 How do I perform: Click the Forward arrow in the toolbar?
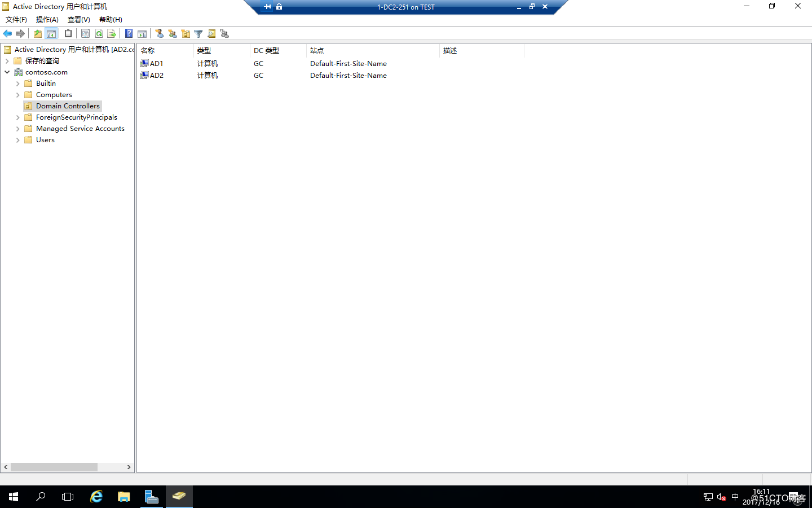pyautogui.click(x=20, y=34)
